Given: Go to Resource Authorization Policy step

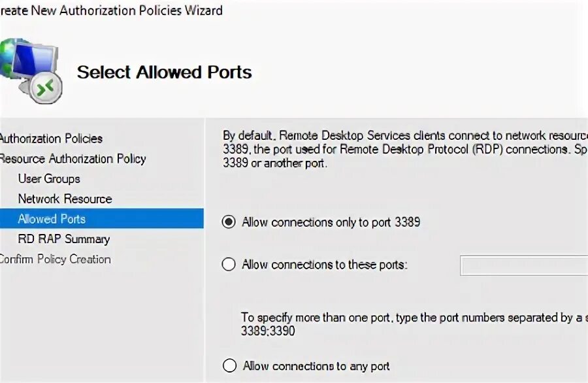Looking at the screenshot, I should (72, 159).
